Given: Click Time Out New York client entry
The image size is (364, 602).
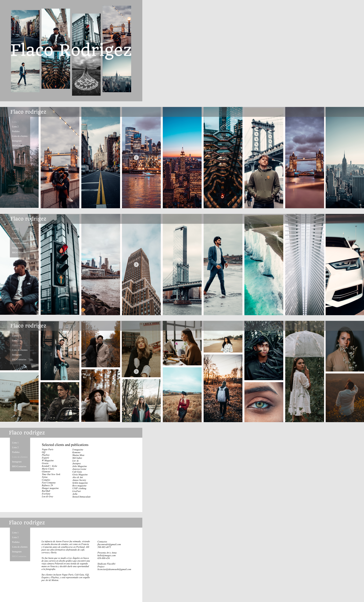Looking at the screenshot, I should [x=51, y=474].
